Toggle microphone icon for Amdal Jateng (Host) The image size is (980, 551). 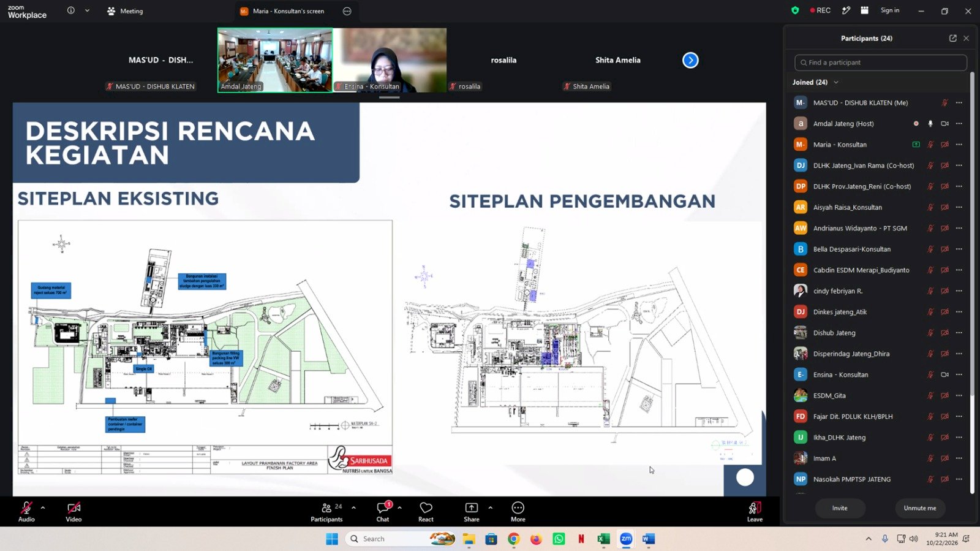tap(930, 124)
